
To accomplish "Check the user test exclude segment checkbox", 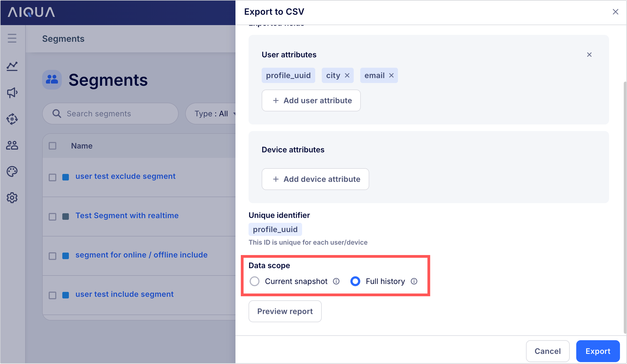I will [52, 177].
